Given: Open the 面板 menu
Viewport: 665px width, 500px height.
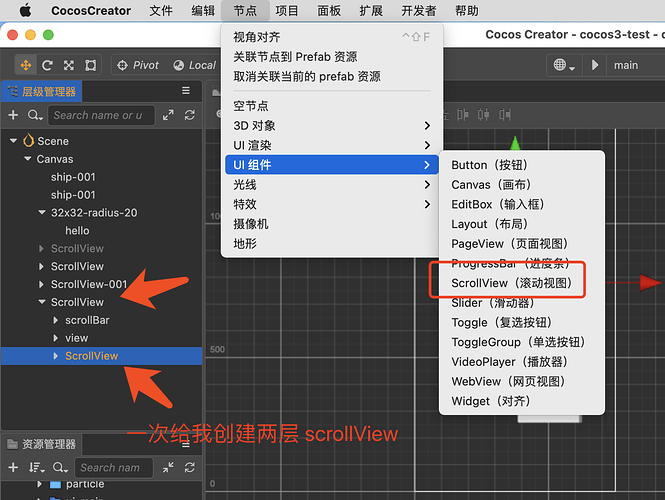Looking at the screenshot, I should (x=329, y=11).
